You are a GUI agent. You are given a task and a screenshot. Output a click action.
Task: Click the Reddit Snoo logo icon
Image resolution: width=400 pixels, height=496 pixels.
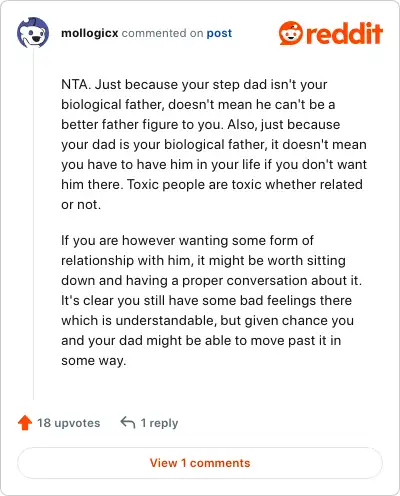(291, 33)
